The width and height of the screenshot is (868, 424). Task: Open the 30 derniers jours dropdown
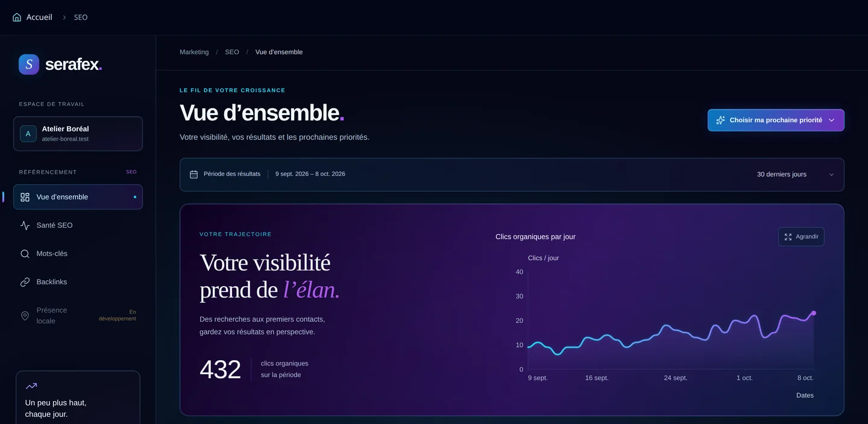(x=796, y=175)
